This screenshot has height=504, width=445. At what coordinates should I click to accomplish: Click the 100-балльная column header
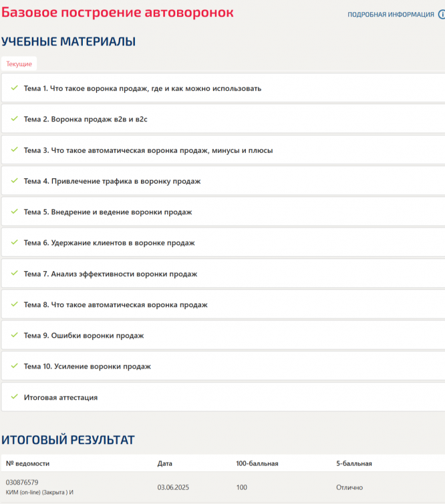point(257,463)
